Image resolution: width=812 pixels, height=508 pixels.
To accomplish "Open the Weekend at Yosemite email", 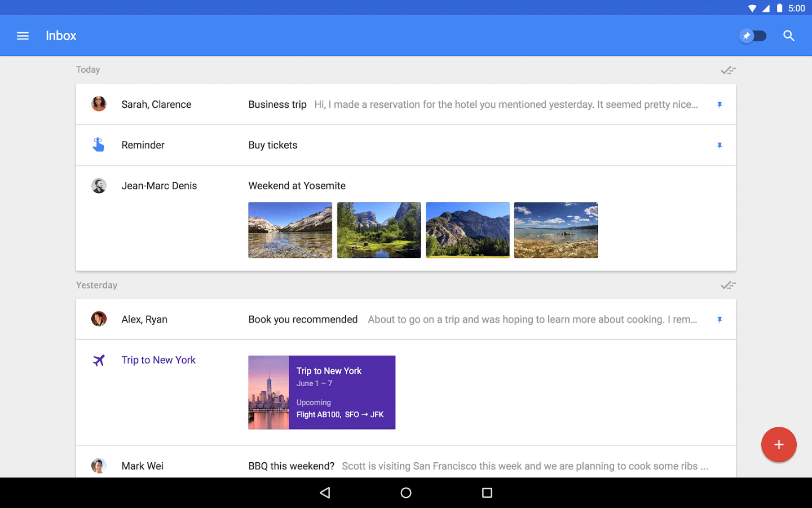I will [x=297, y=185].
